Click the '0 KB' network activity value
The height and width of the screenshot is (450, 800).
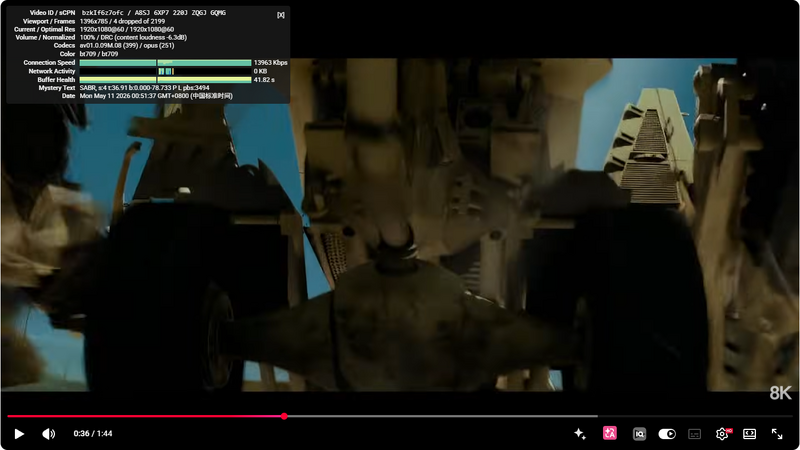click(260, 71)
